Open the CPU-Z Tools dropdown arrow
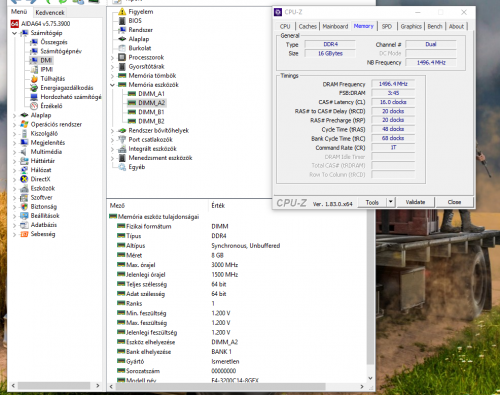Image resolution: width=500 pixels, height=395 pixels. point(391,202)
